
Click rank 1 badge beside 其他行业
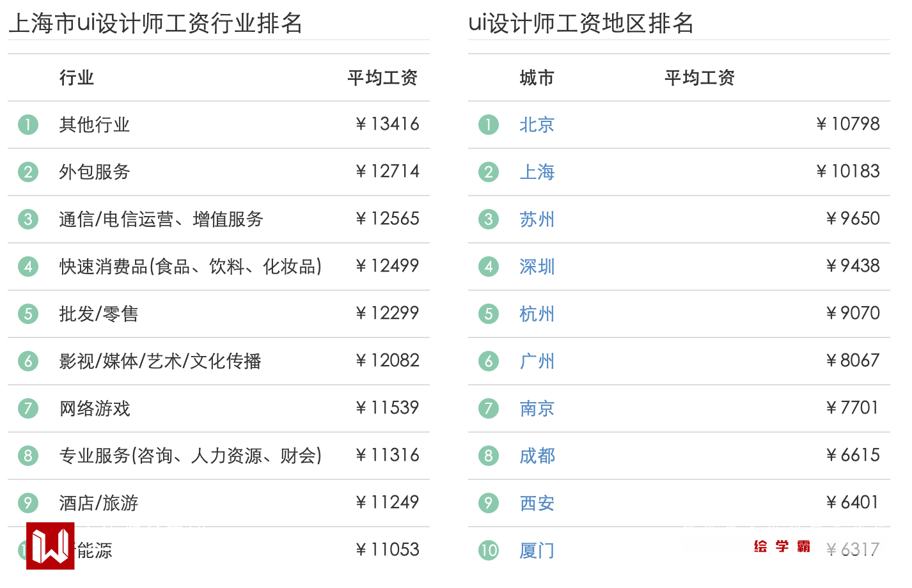[28, 125]
